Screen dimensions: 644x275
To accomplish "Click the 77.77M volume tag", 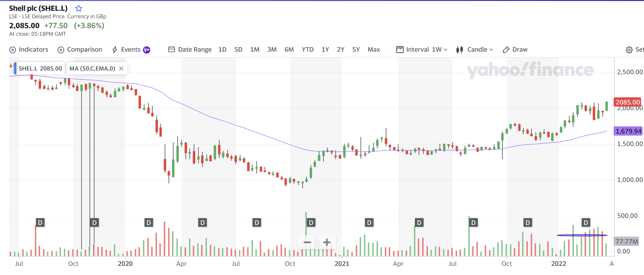I will click(x=627, y=241).
